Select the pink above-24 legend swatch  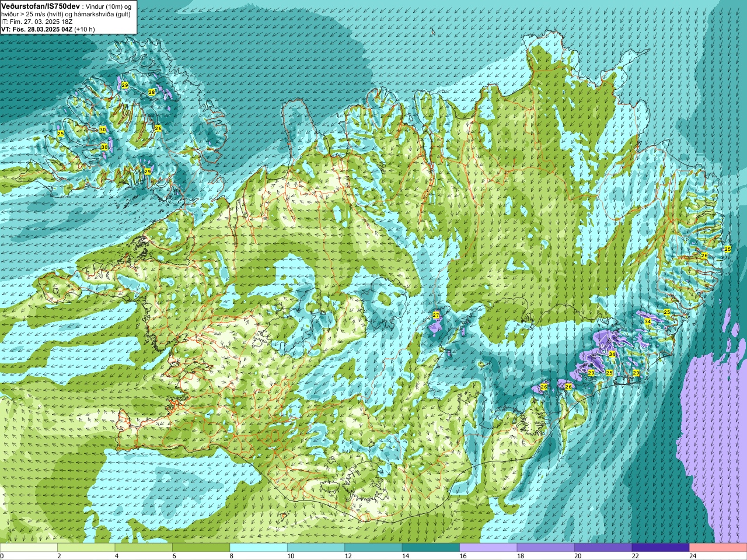coord(718,548)
